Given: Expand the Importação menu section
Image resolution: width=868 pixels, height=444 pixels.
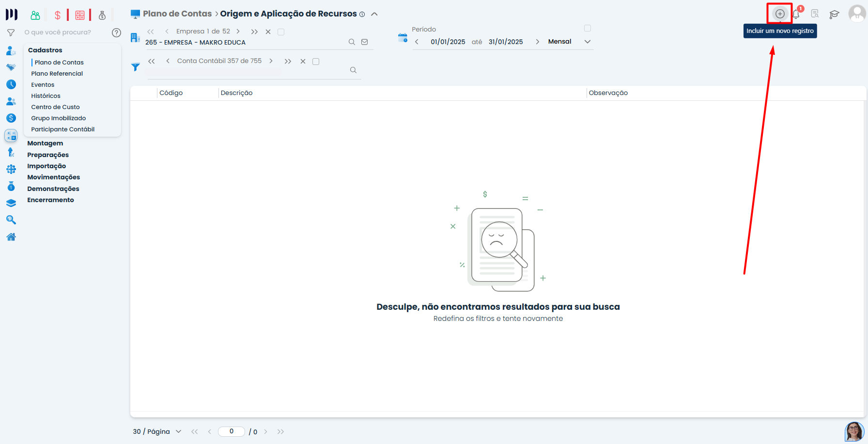Looking at the screenshot, I should tap(46, 166).
